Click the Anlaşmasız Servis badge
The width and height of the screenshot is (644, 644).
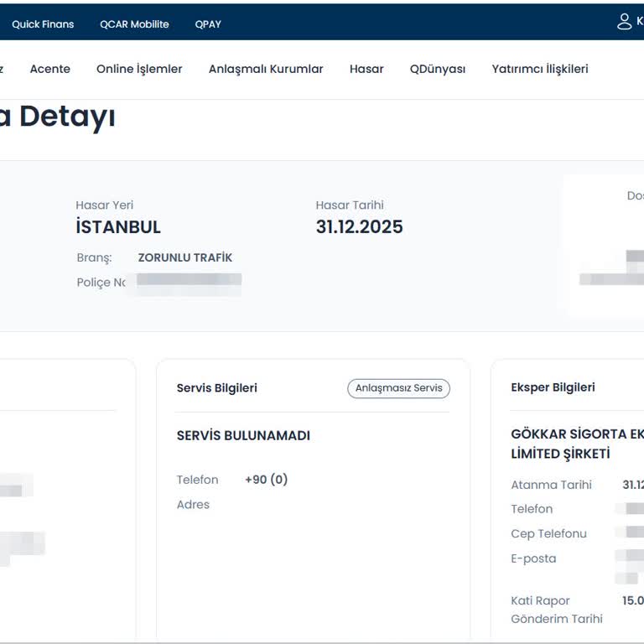[x=398, y=388]
